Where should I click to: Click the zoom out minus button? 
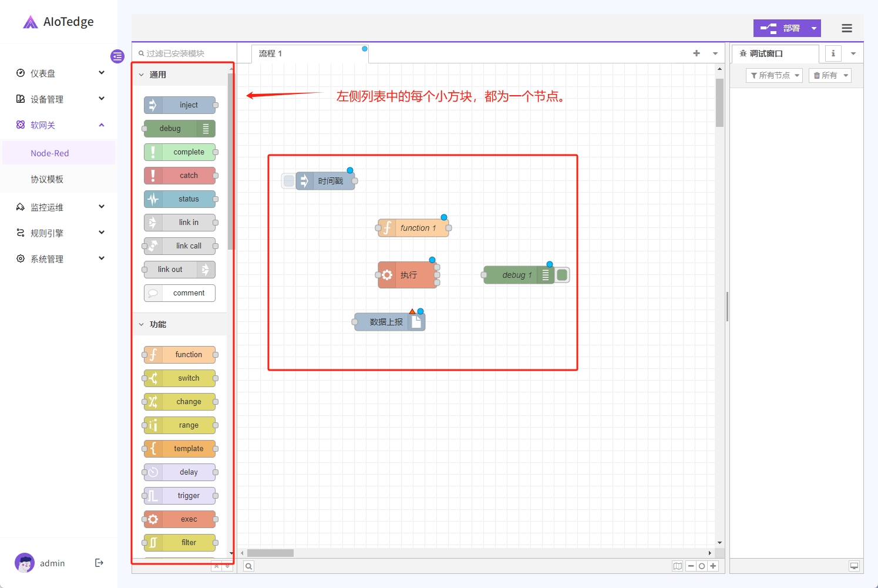(x=691, y=566)
